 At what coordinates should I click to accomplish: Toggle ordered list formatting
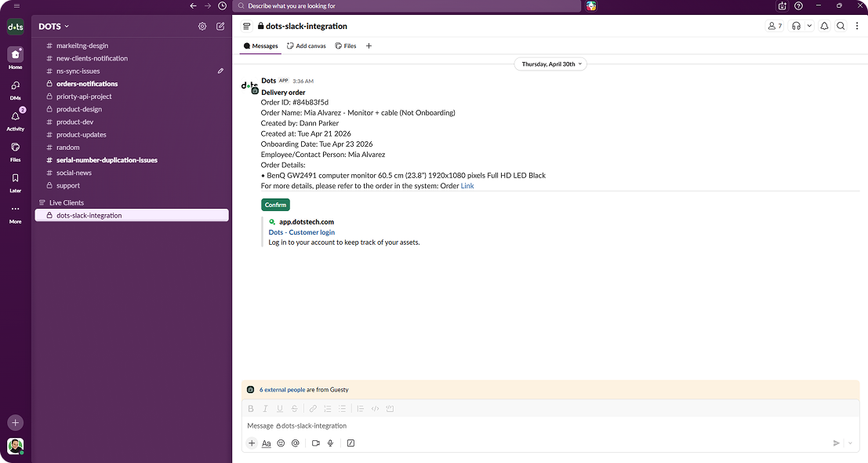(x=328, y=409)
